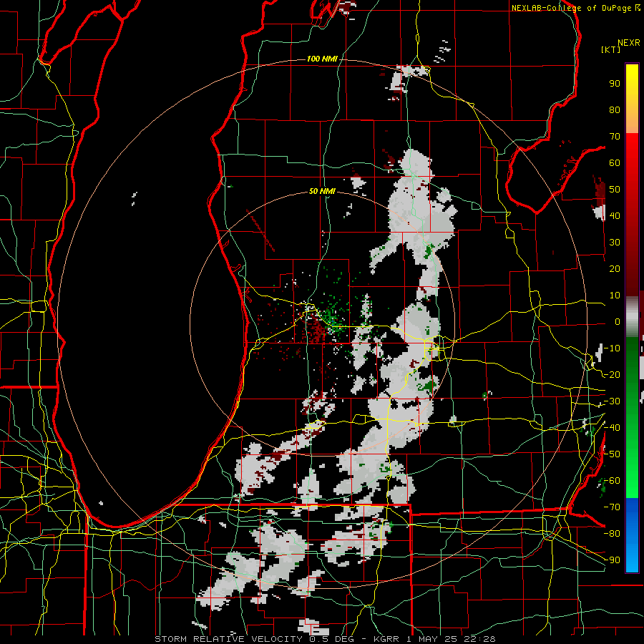Click the 100 NMI range ring label
This screenshot has width=644, height=644.
click(x=322, y=59)
